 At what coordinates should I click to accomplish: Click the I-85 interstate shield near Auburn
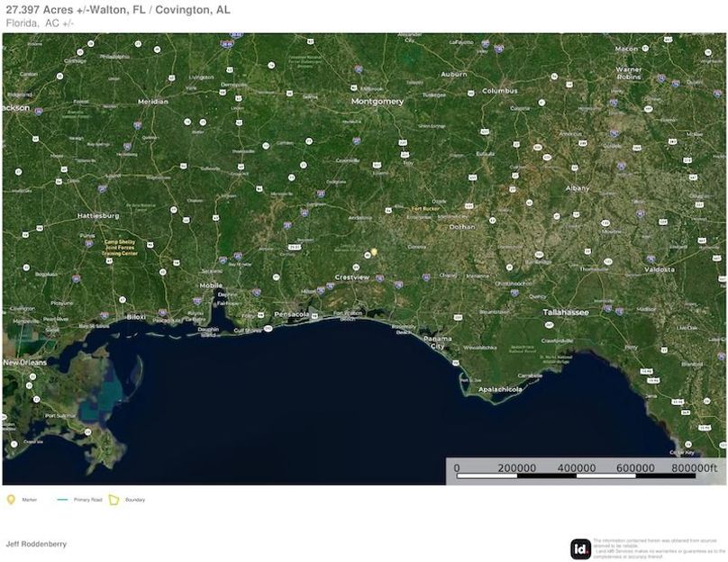tap(484, 43)
